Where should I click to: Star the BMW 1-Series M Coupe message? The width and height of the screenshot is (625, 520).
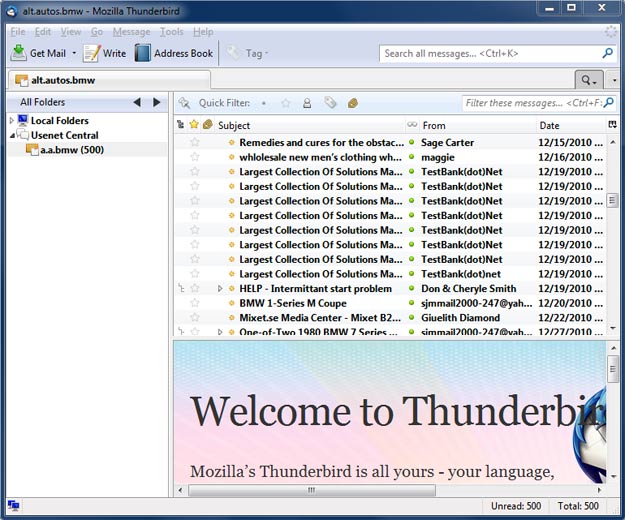pyautogui.click(x=195, y=303)
